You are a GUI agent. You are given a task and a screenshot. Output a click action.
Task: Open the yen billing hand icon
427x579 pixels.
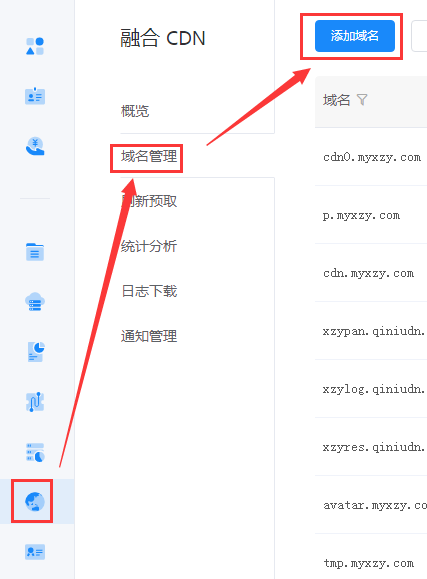click(35, 146)
